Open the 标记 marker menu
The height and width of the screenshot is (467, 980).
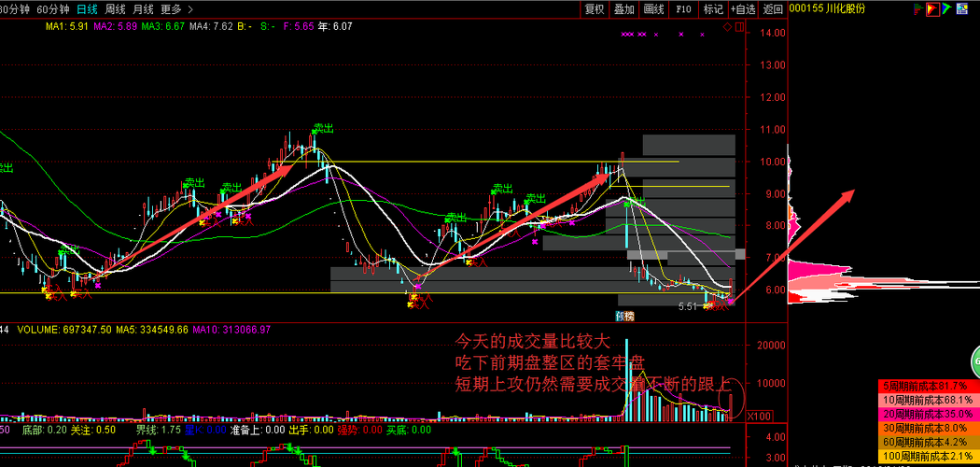click(x=713, y=8)
